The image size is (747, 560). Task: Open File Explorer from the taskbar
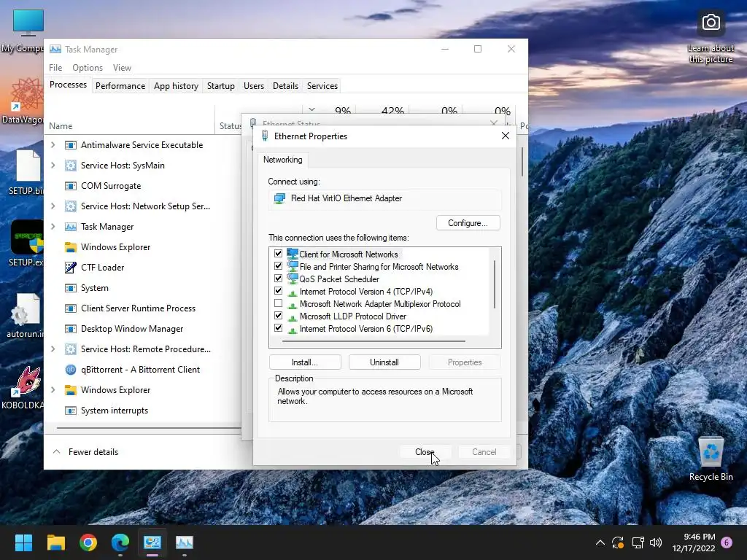(x=55, y=542)
